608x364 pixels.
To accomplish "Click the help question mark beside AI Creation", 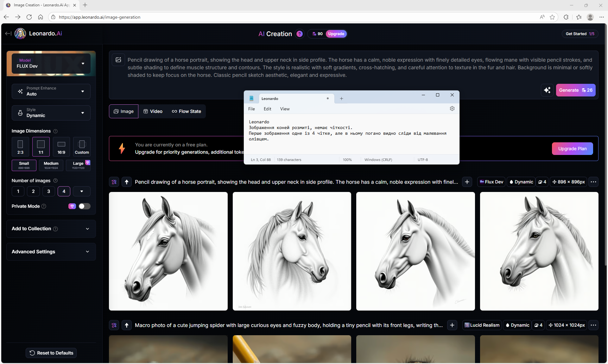I will tap(299, 34).
